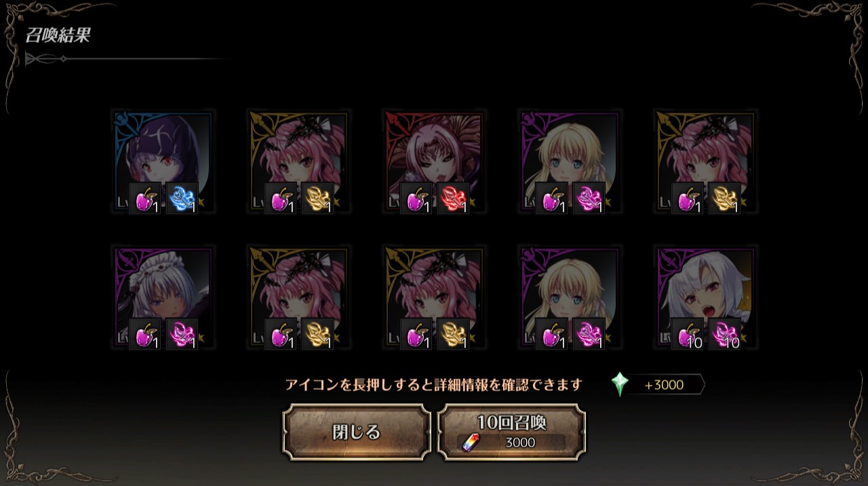Viewport: 868px width, 486px height.
Task: Click the blue crystal shard icon
Action: point(182,199)
